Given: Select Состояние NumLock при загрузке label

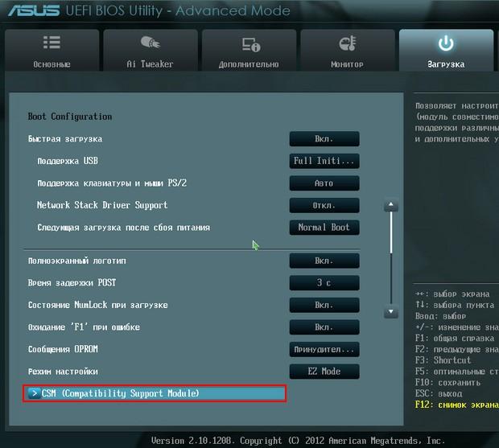Looking at the screenshot, I should pos(97,305).
